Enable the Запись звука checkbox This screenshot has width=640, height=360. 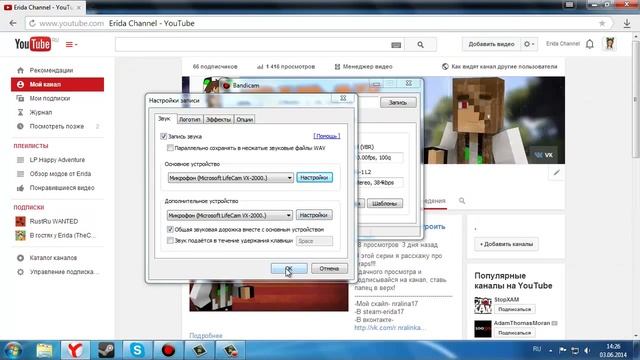point(164,136)
